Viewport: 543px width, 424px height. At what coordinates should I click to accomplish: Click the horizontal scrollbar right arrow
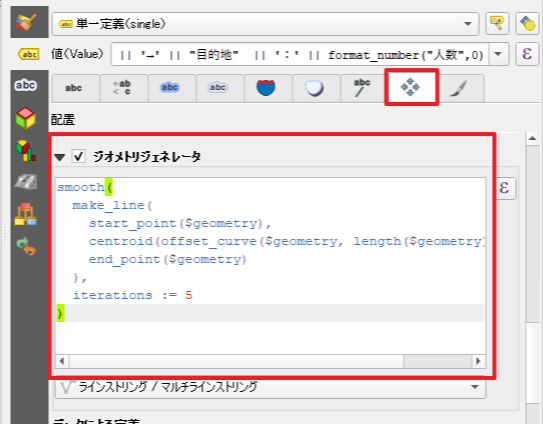click(478, 361)
